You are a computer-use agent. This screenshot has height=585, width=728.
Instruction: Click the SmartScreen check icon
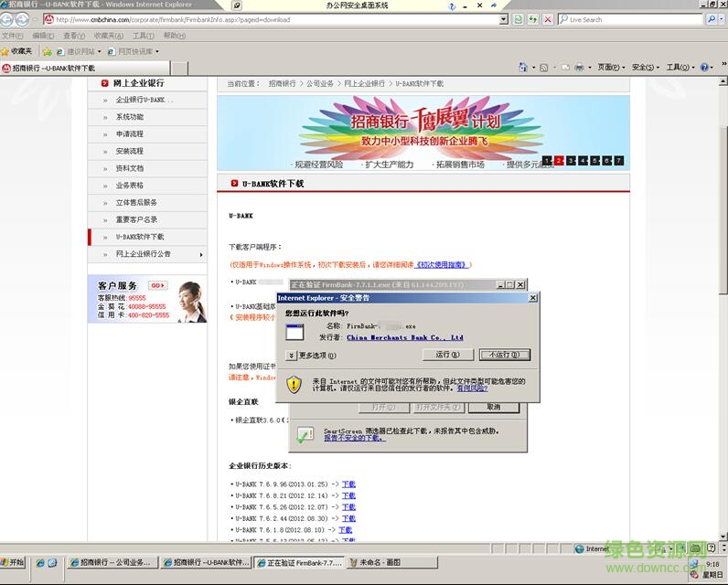pos(305,435)
